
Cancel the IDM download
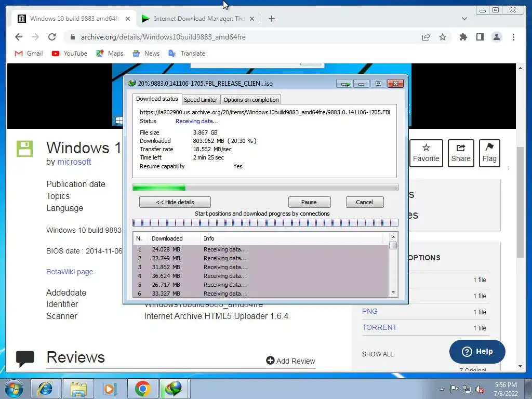tap(365, 202)
